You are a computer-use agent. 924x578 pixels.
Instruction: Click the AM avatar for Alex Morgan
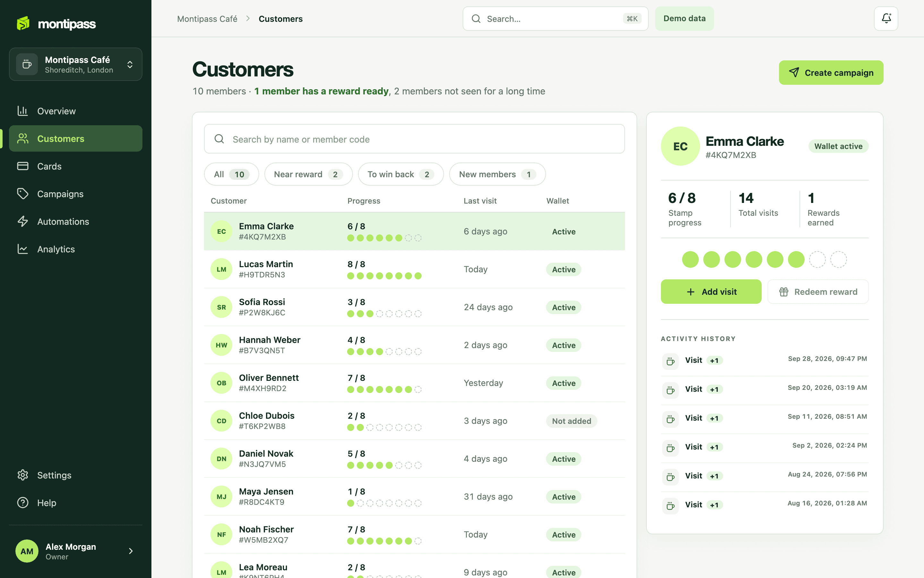tap(27, 551)
